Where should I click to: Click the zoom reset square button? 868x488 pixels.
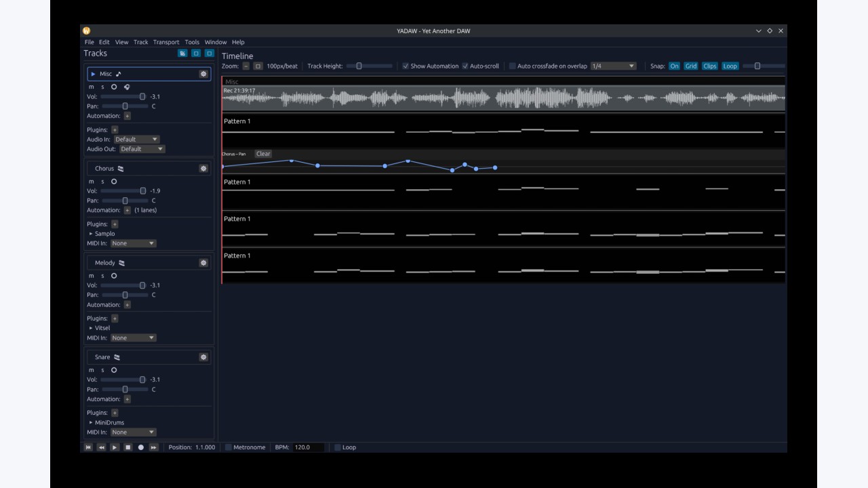258,66
